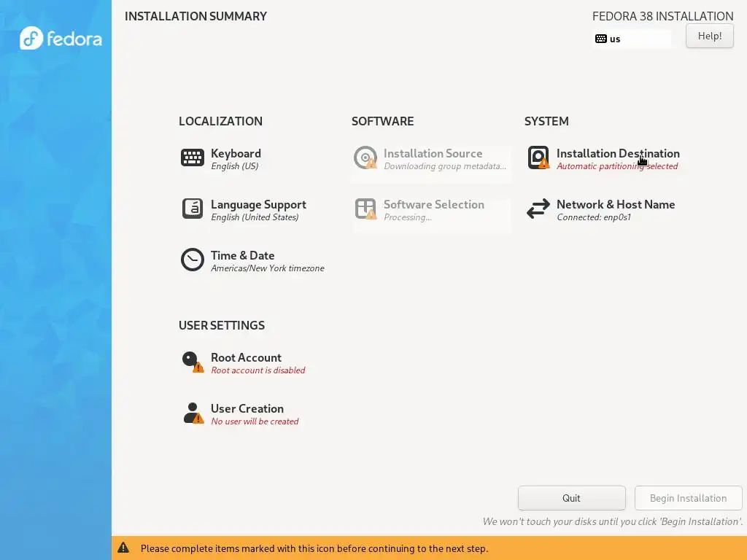Open the Help! button
The image size is (747, 560).
click(x=709, y=36)
